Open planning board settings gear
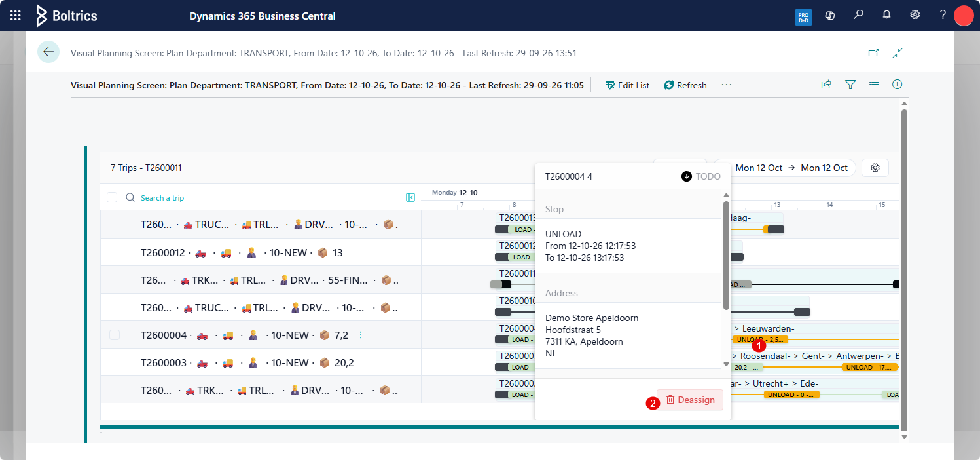Screen dimensions: 980x460 point(875,168)
